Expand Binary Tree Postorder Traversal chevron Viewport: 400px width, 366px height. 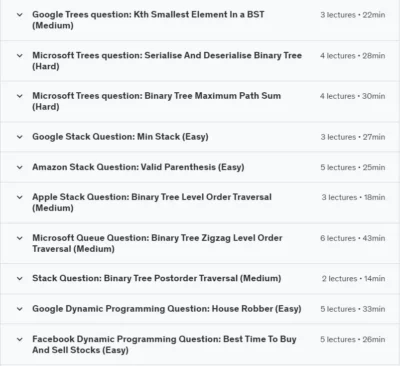tap(20, 278)
